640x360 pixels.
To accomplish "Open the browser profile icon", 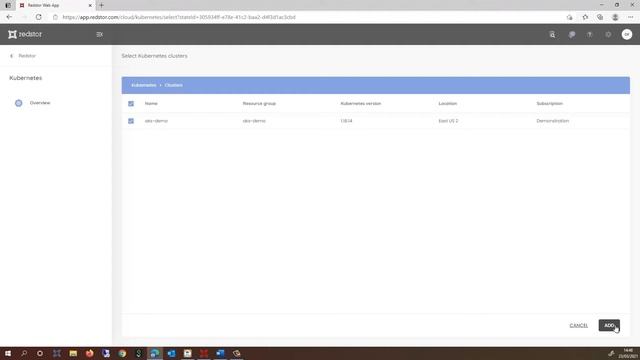I will click(615, 17).
